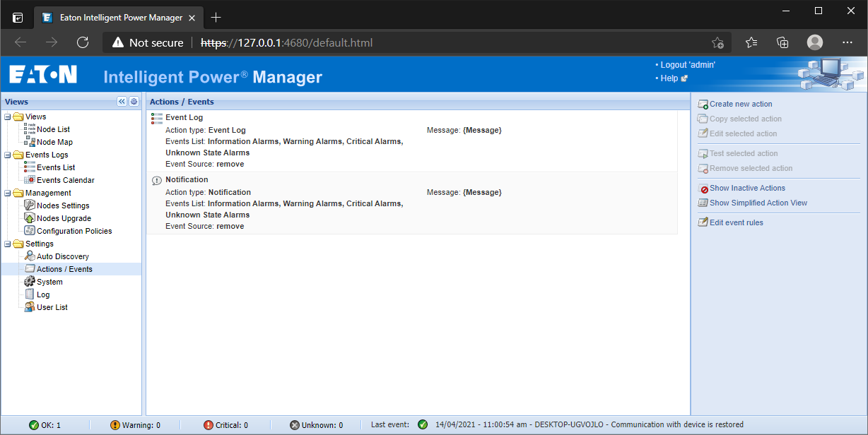Open Auto Discovery settings
868x435 pixels.
tap(63, 256)
